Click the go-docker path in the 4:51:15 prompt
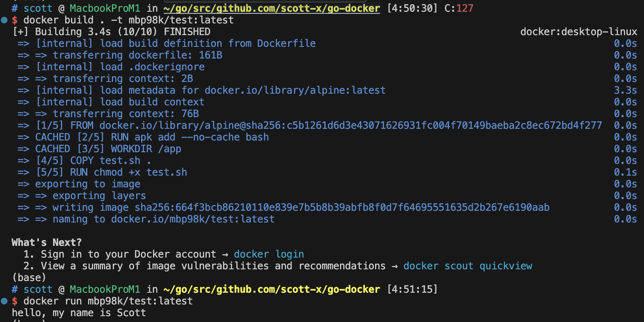The height and width of the screenshot is (322, 644). tap(271, 289)
